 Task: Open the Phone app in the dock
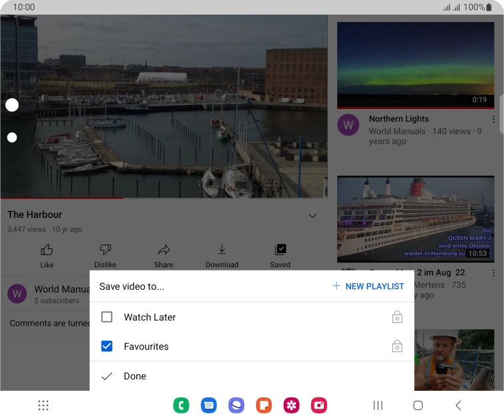(x=180, y=405)
